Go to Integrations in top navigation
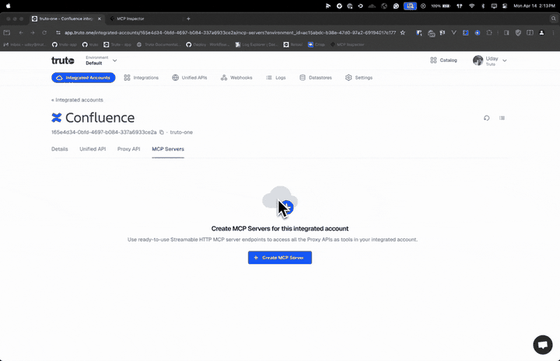This screenshot has height=361, width=560. pyautogui.click(x=141, y=77)
